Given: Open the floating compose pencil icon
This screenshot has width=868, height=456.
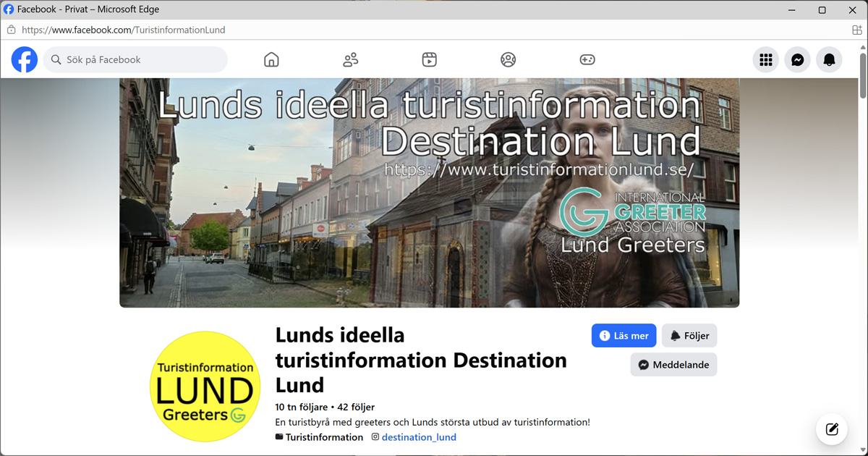Looking at the screenshot, I should coord(831,428).
